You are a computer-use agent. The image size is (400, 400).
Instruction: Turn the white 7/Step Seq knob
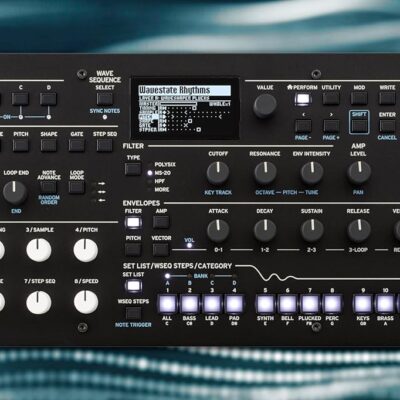tap(39, 302)
